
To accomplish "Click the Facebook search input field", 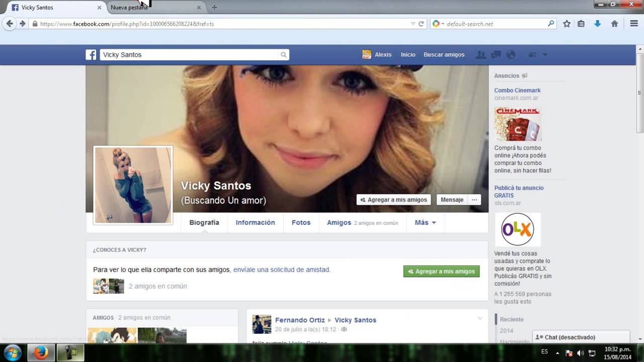I will 191,54.
